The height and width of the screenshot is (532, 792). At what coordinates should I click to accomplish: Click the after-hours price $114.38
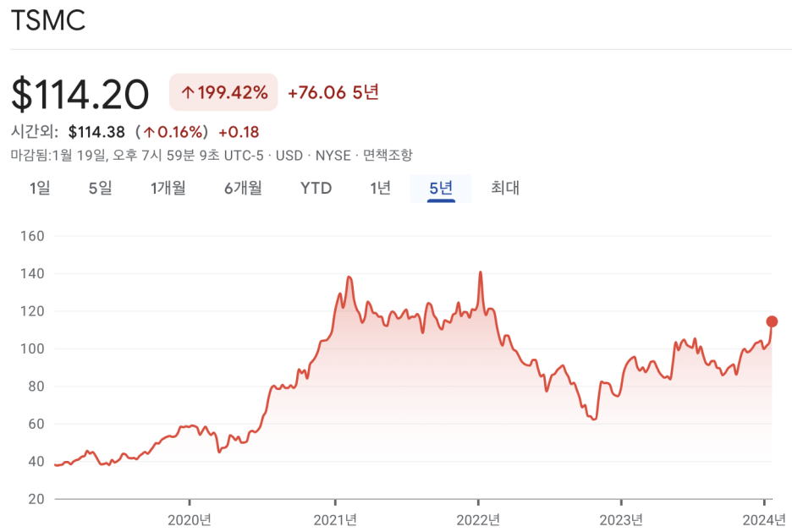(x=95, y=132)
